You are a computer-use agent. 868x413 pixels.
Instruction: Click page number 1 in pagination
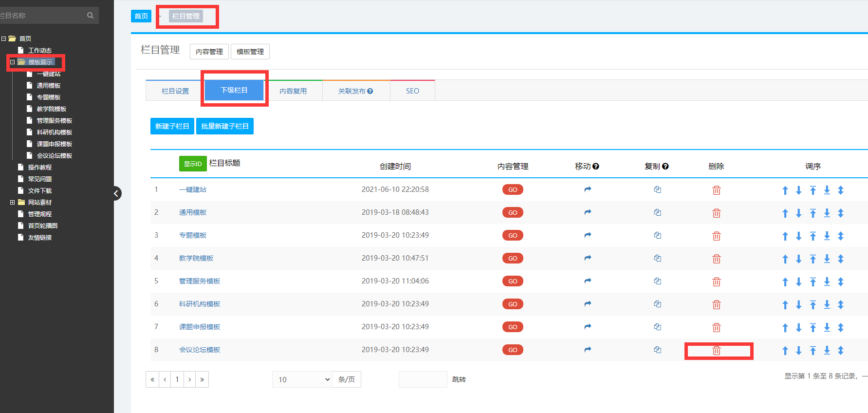point(177,379)
